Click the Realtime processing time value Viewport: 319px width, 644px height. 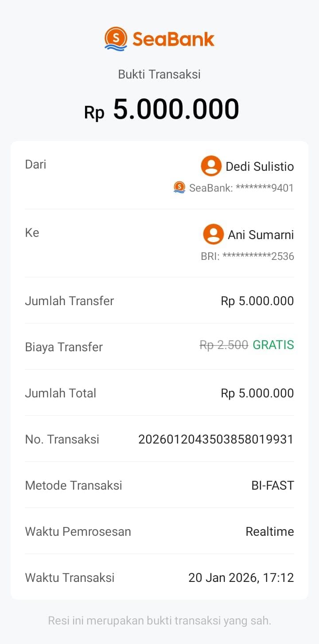pyautogui.click(x=269, y=531)
